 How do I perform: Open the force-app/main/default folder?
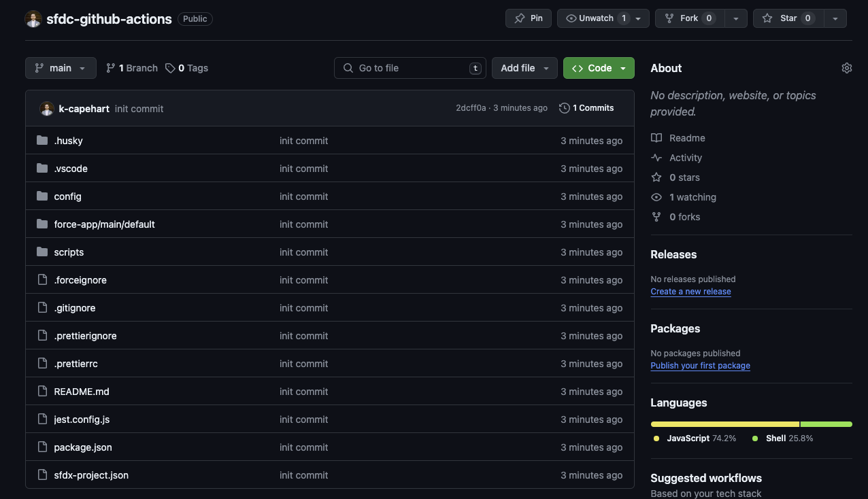coord(104,224)
